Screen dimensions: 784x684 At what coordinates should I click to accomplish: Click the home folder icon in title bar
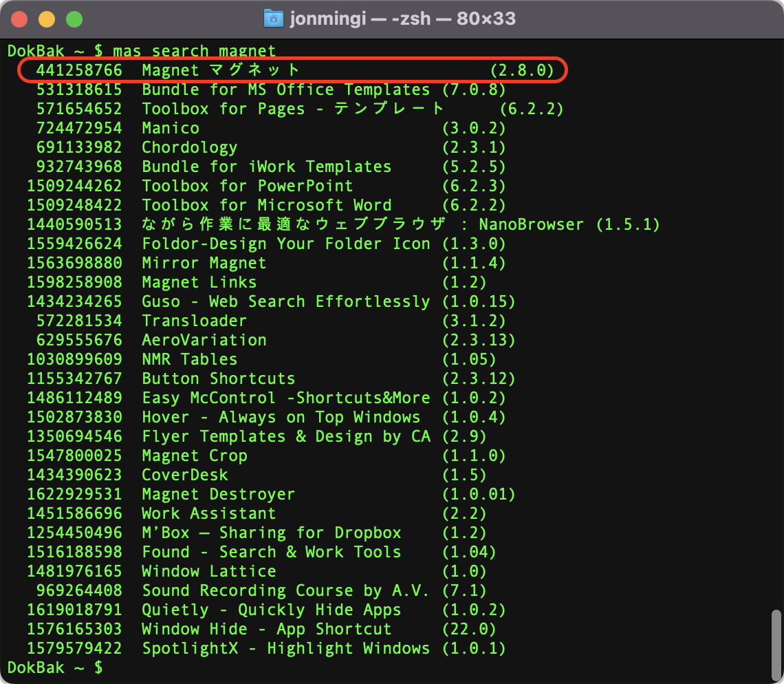click(x=274, y=19)
